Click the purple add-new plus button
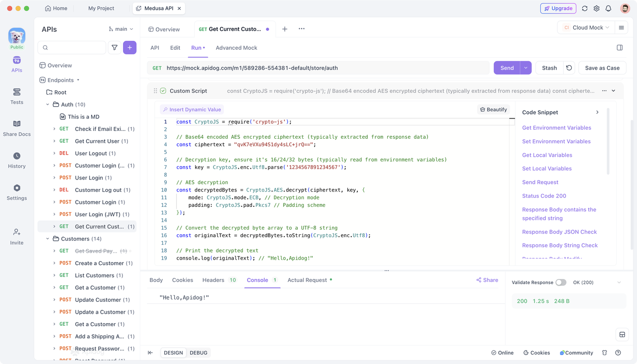 (x=130, y=48)
